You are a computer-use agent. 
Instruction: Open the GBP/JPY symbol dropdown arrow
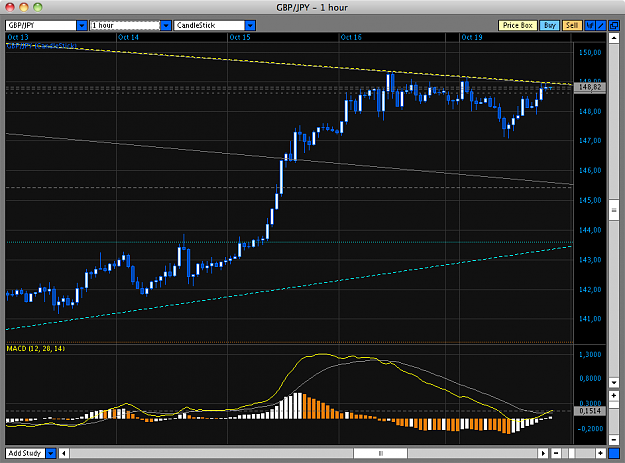pos(82,26)
